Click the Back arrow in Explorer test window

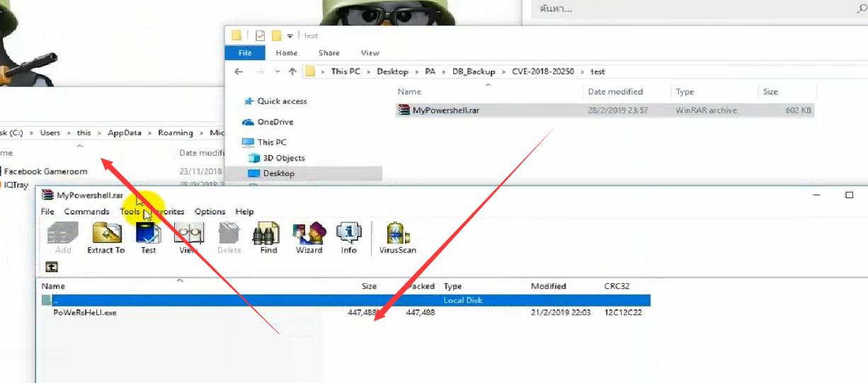coord(239,72)
